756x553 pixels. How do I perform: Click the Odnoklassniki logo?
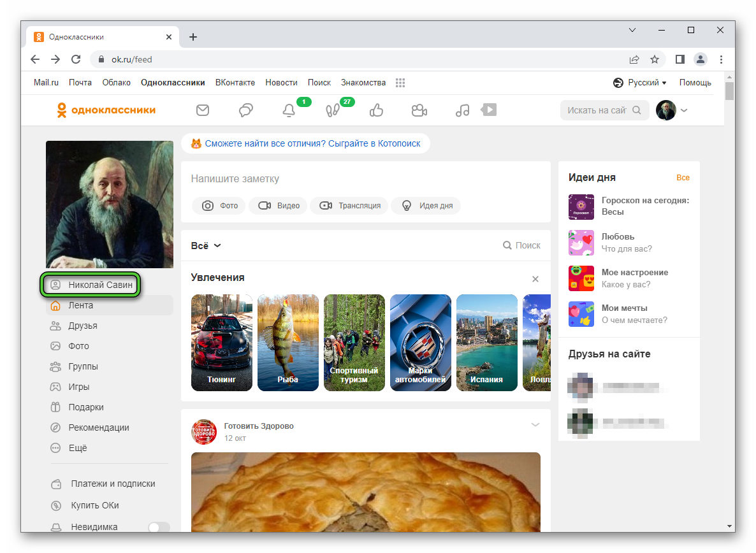(x=106, y=110)
